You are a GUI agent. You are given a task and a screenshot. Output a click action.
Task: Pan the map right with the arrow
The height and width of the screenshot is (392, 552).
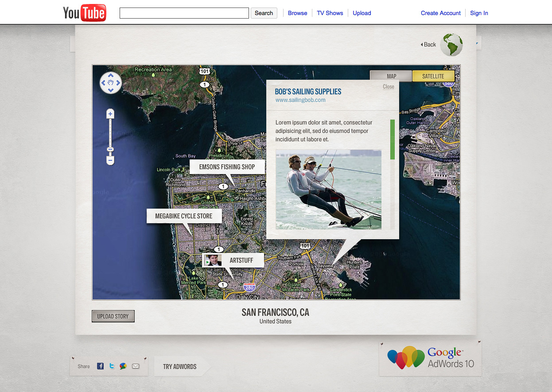point(118,83)
